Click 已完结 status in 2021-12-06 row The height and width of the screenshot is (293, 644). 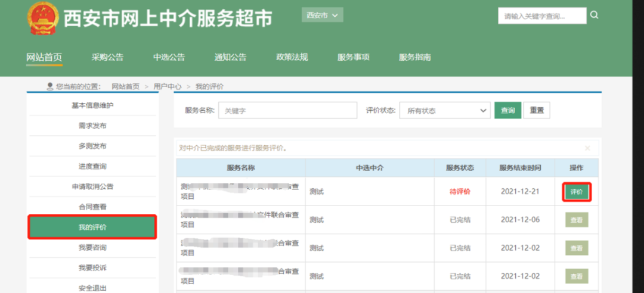tap(460, 220)
